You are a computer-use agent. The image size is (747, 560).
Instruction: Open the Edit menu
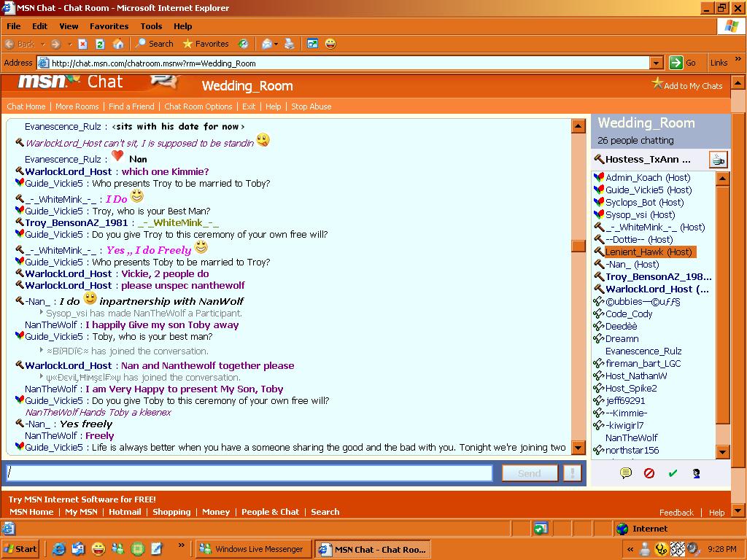pos(39,26)
